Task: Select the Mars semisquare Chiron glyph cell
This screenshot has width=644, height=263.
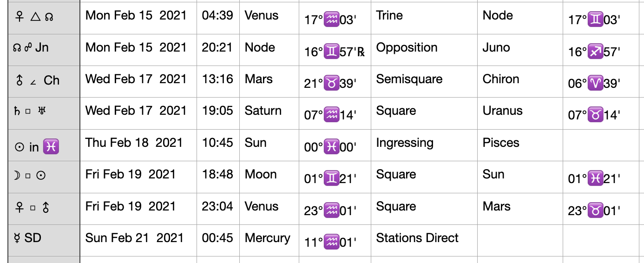Action: click(44, 81)
